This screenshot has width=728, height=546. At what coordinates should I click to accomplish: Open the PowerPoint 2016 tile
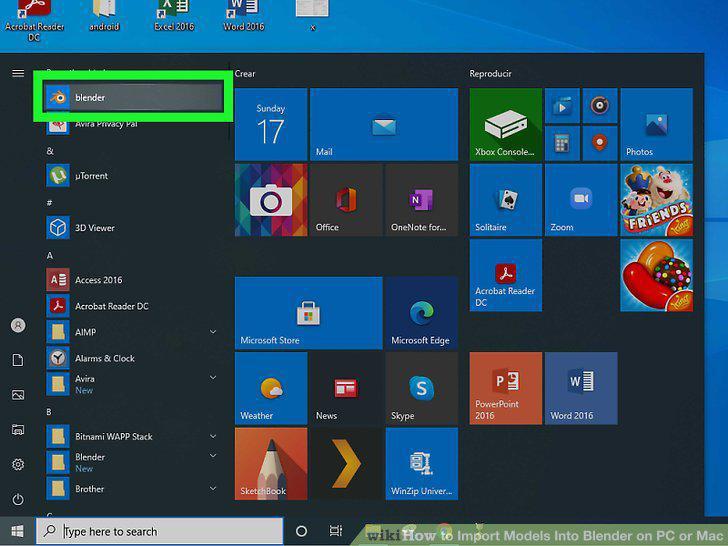point(506,389)
